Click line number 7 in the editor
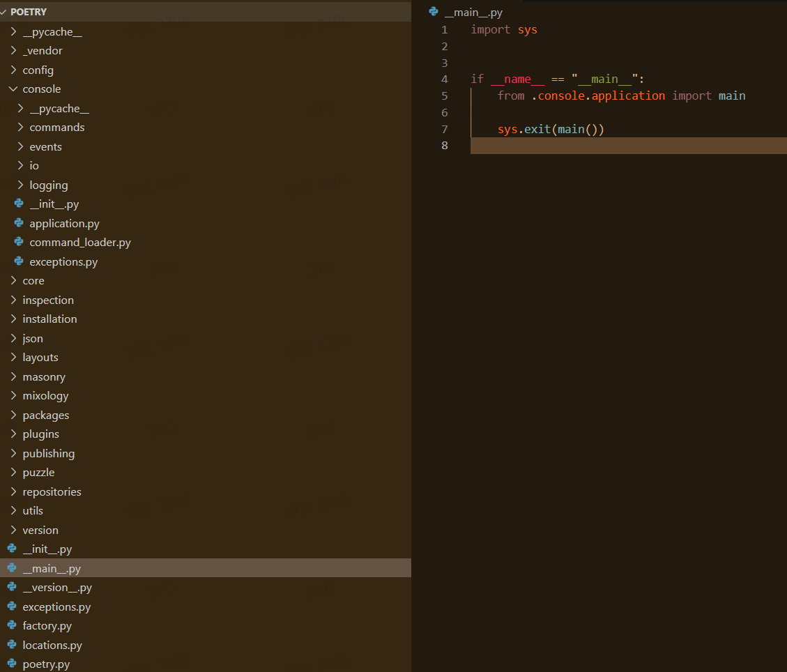This screenshot has height=672, width=787. coord(444,129)
